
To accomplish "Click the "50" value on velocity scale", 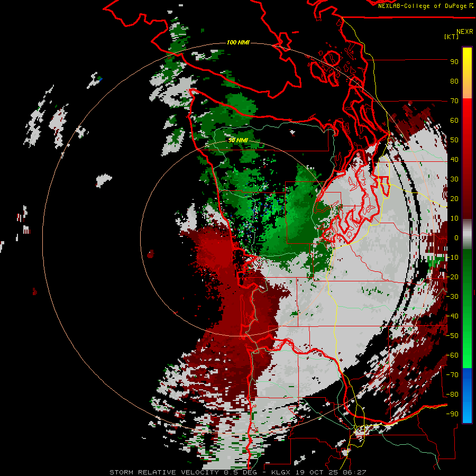I will [x=454, y=140].
